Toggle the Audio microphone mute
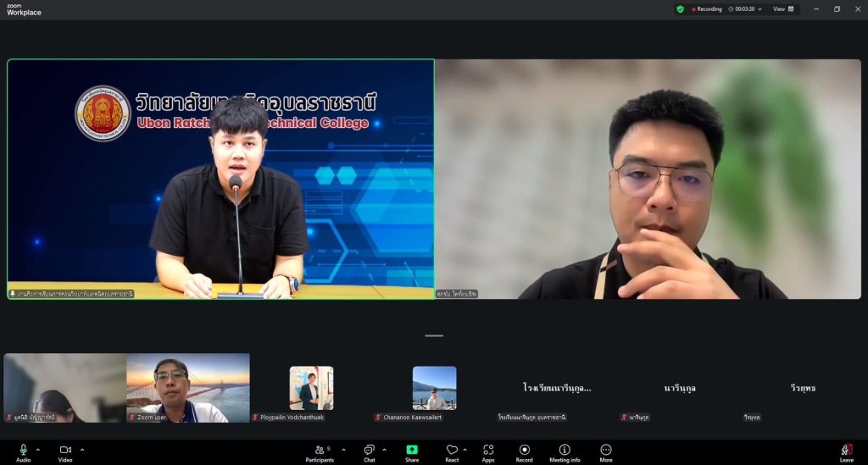The image size is (868, 465). (23, 450)
